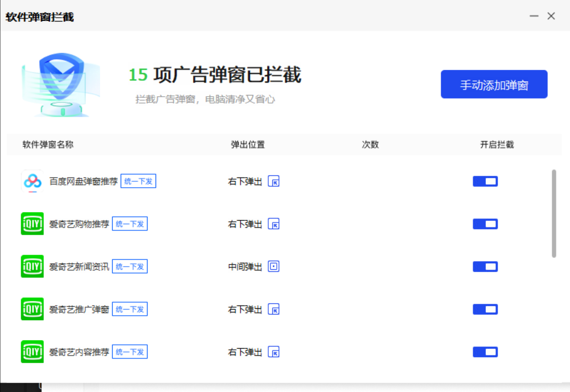Click the bottom-right position icon for 爱奇艺购物推荐
This screenshot has width=570, height=392.
pos(274,224)
